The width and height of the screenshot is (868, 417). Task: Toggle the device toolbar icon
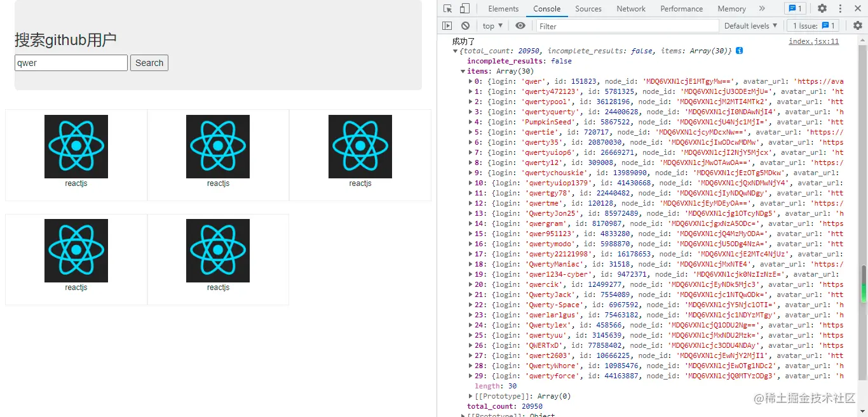coord(465,9)
